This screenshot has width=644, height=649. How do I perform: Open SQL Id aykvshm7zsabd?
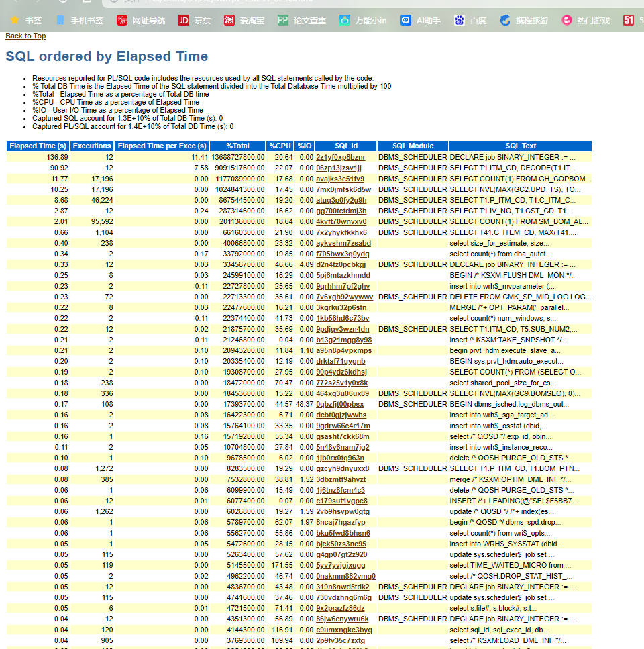[x=343, y=244]
